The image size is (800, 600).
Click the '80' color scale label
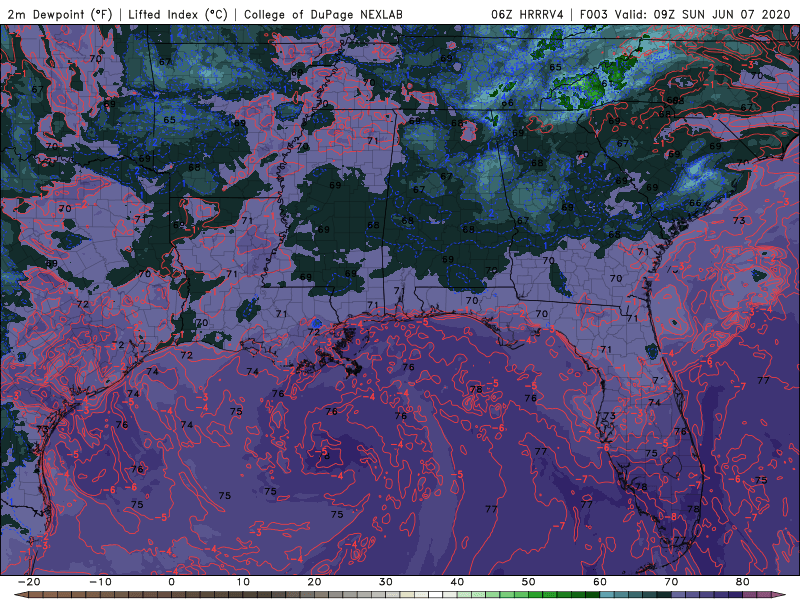point(743,582)
